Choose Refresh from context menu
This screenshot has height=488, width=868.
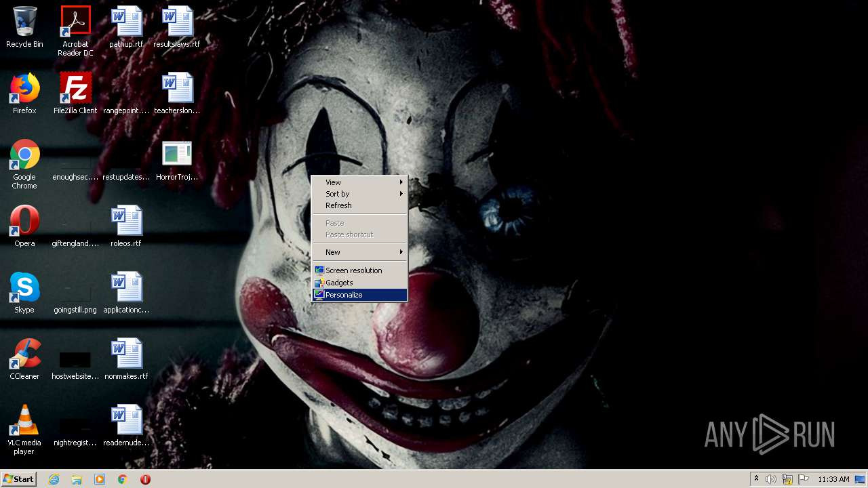tap(359, 205)
